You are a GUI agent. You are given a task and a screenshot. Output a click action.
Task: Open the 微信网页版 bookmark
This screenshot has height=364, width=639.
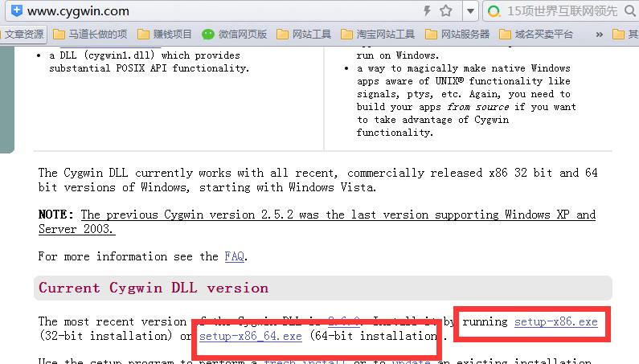(x=235, y=35)
